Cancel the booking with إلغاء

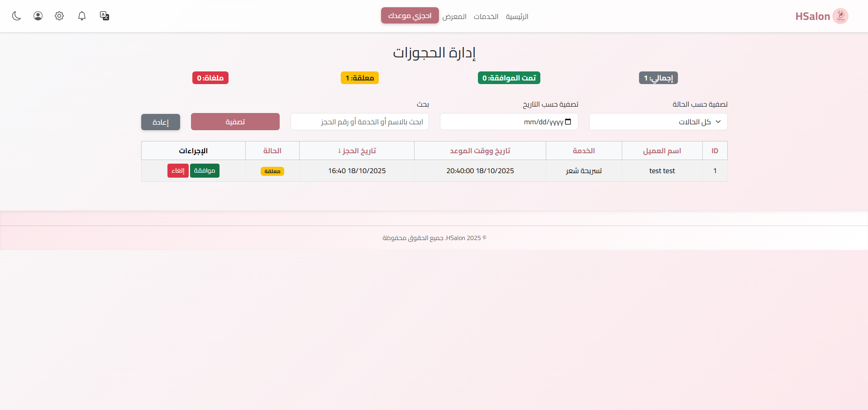tap(178, 170)
